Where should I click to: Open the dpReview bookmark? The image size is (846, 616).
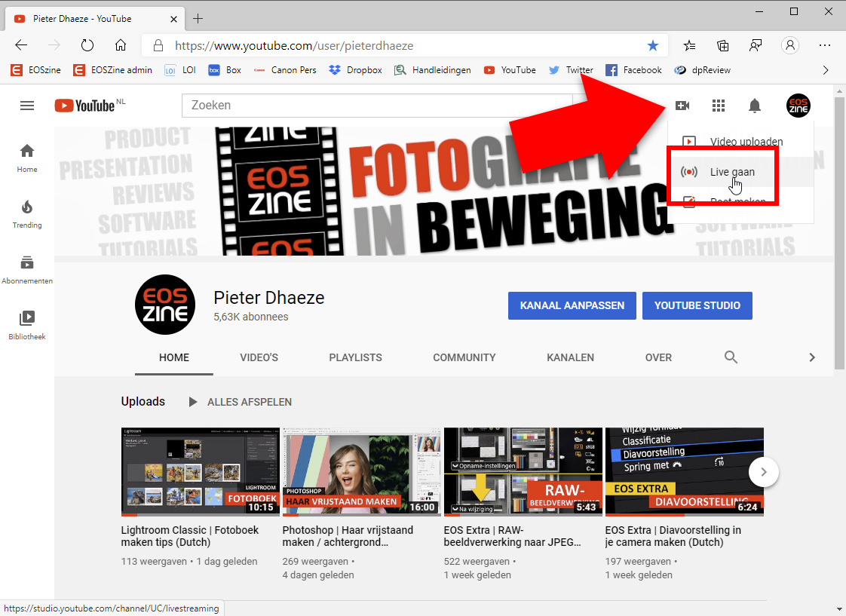tap(703, 70)
